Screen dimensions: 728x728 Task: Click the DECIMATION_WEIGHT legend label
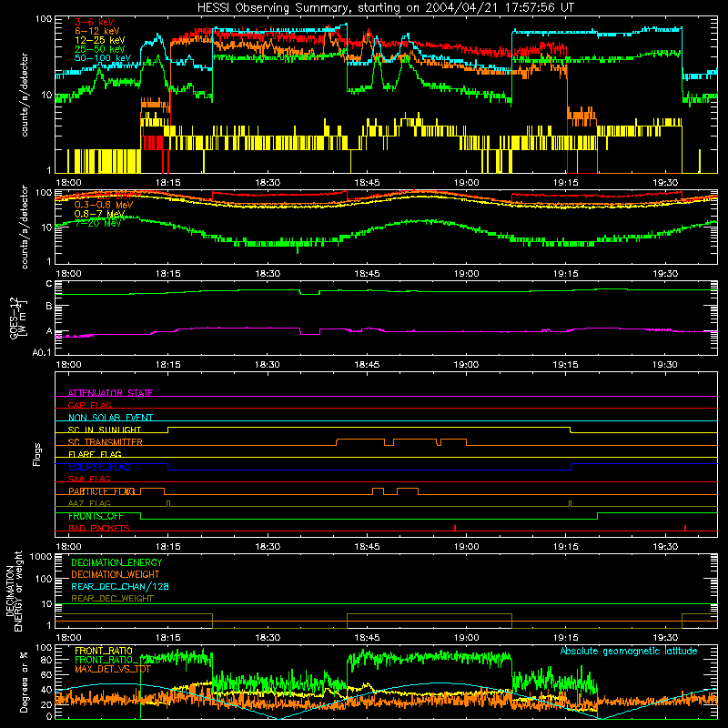coord(116,574)
